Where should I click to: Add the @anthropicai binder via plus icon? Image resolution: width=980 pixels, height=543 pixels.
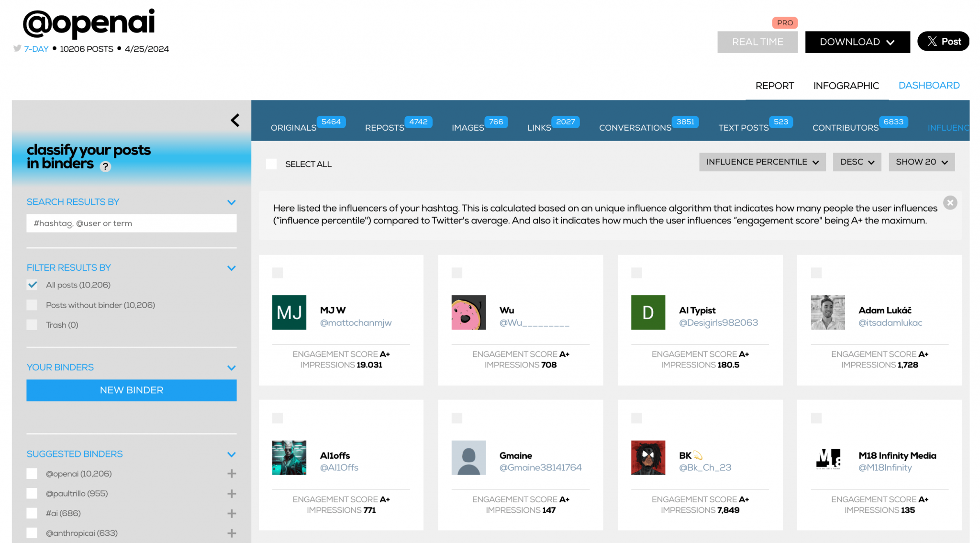point(232,532)
